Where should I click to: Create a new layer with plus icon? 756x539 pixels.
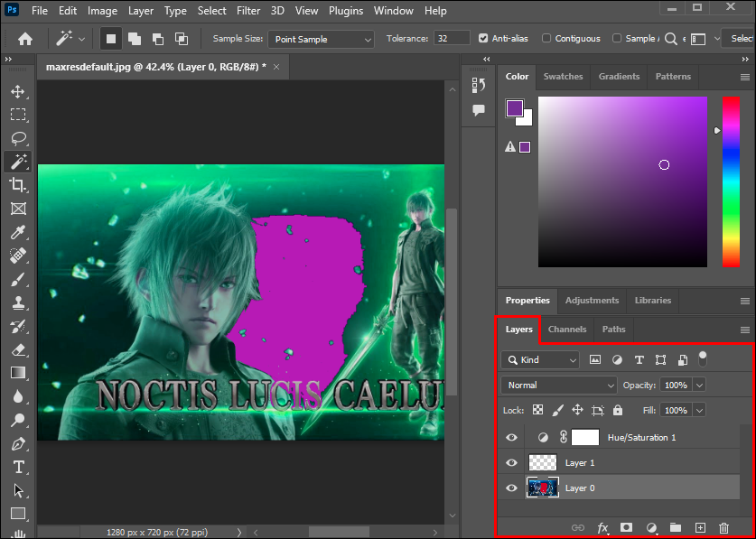tap(699, 527)
